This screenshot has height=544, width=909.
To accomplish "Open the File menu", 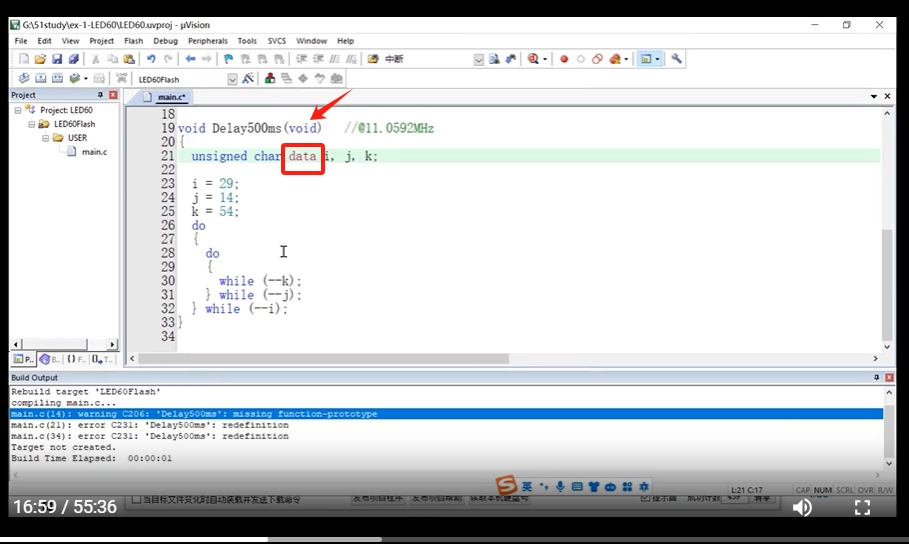I will pyautogui.click(x=21, y=41).
